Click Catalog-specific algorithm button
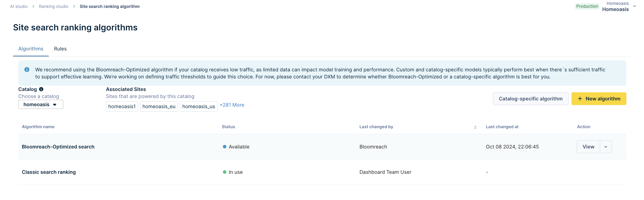The image size is (644, 200). point(530,99)
